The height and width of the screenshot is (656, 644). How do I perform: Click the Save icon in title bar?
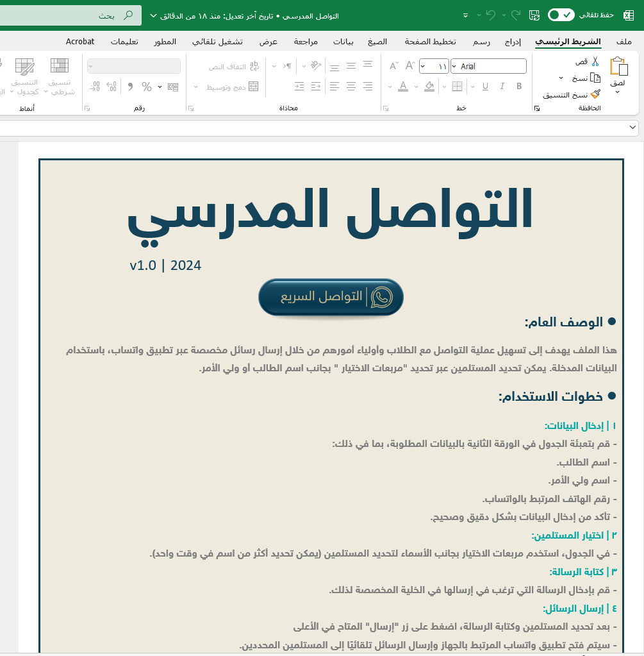click(x=534, y=15)
